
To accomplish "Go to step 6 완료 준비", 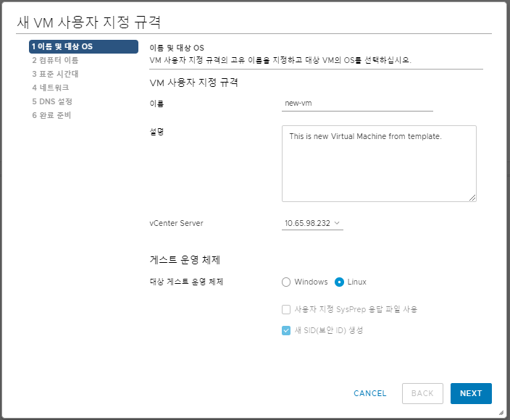I will [x=51, y=115].
